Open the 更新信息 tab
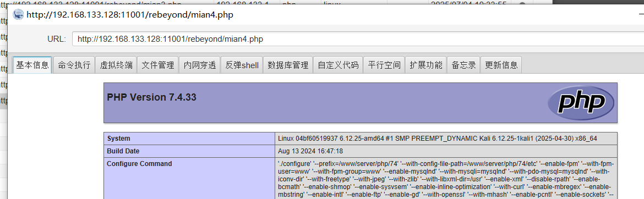 click(501, 65)
